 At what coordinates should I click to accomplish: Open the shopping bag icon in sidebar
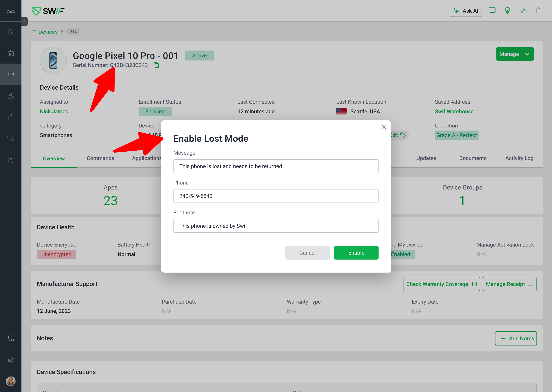tap(11, 117)
